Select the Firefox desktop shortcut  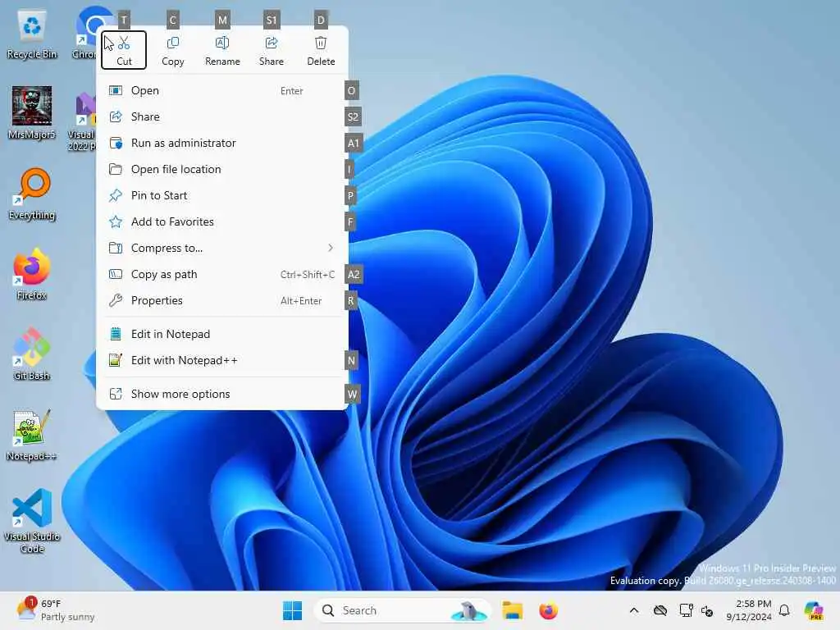[x=32, y=274]
